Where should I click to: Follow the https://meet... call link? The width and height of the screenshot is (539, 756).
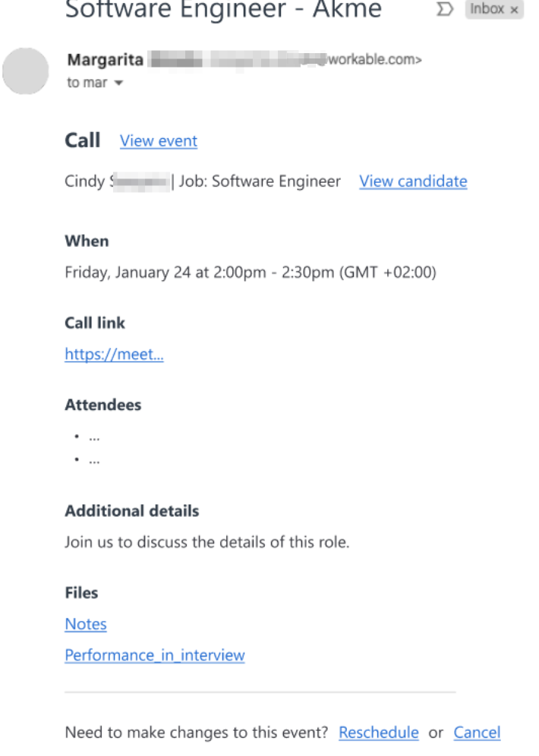(114, 354)
